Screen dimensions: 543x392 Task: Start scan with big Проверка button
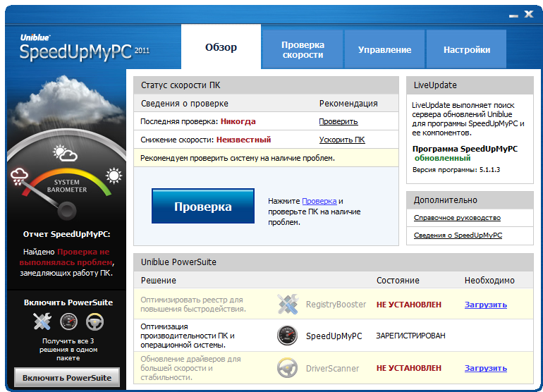(203, 206)
